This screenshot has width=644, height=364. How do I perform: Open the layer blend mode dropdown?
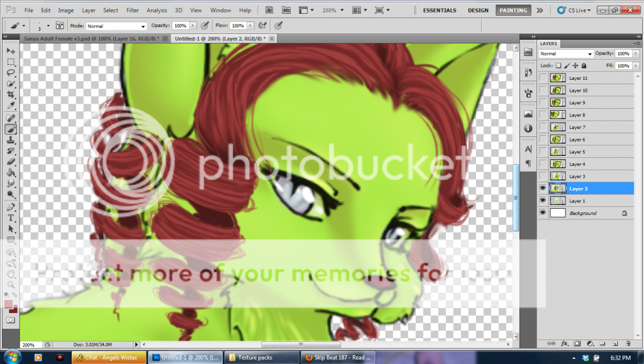point(566,54)
